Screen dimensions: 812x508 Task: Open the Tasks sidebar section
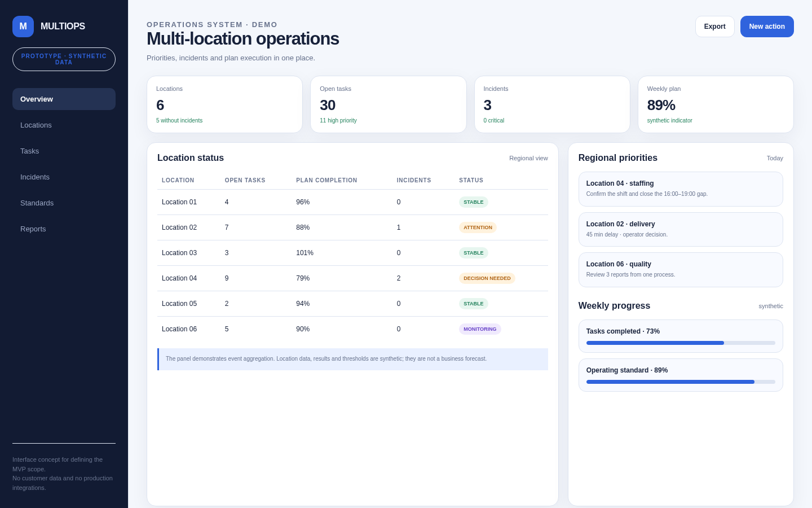click(64, 151)
